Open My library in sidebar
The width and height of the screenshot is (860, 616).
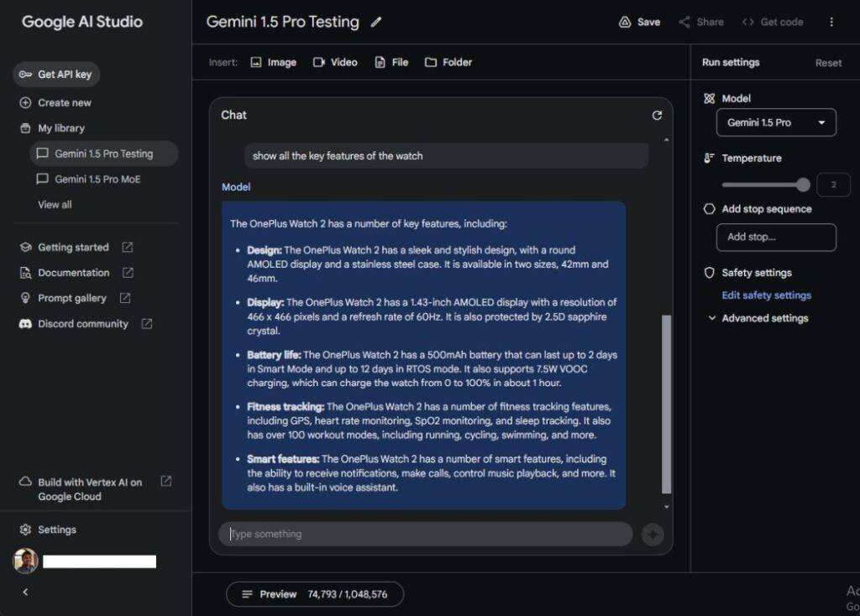click(x=60, y=128)
